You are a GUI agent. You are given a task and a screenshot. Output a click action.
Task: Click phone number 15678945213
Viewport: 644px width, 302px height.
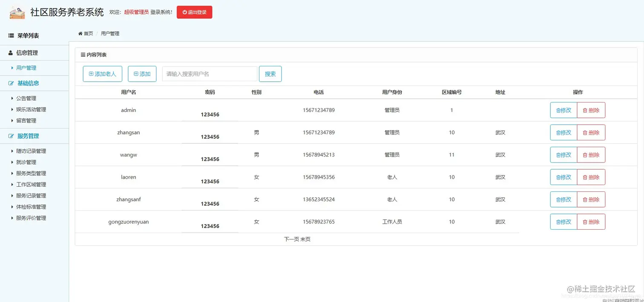point(319,155)
